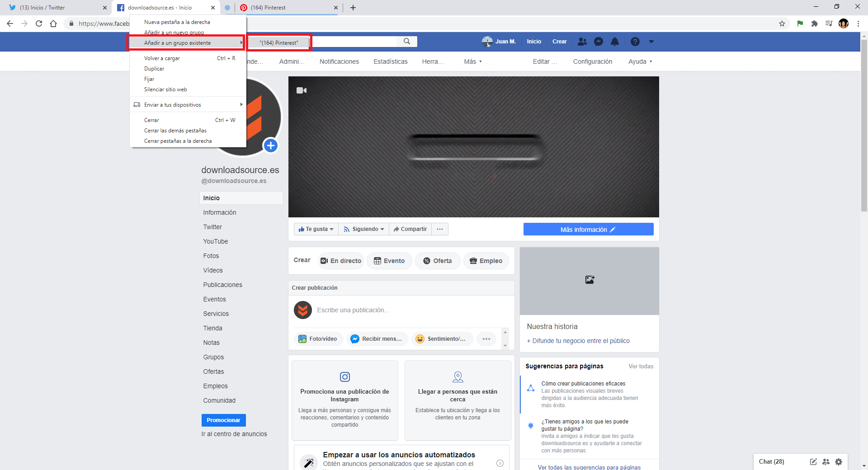Open create group icon in Chat bar
Viewport: 868px width, 470px height.
click(826, 461)
